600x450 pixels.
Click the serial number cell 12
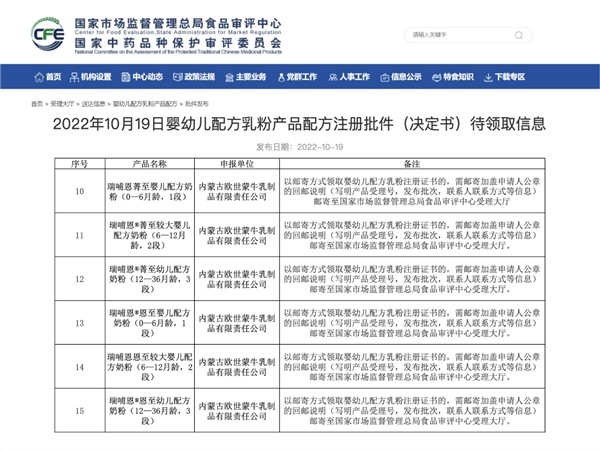(80, 279)
